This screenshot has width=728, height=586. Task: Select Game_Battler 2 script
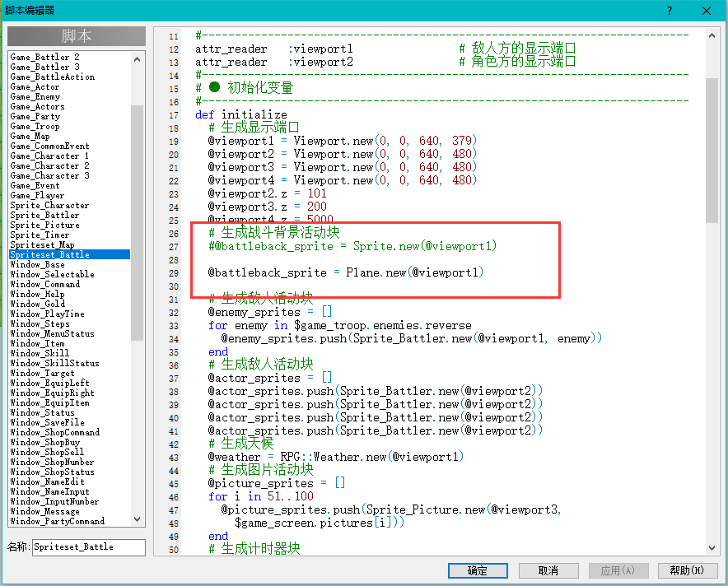[x=44, y=57]
